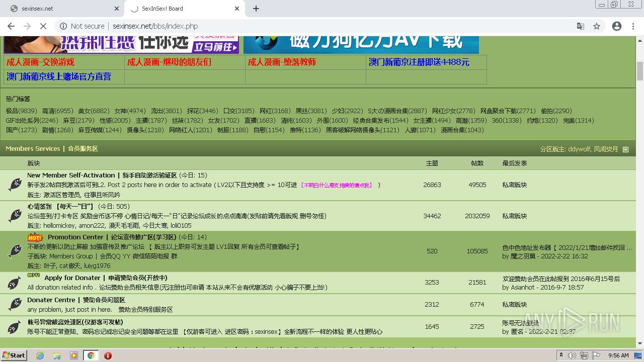Click the Members Services header link
This screenshot has width=644, height=362.
[x=52, y=149]
